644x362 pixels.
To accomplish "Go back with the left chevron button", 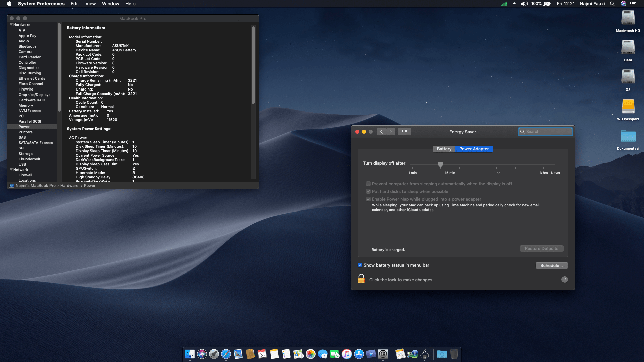I will 381,132.
